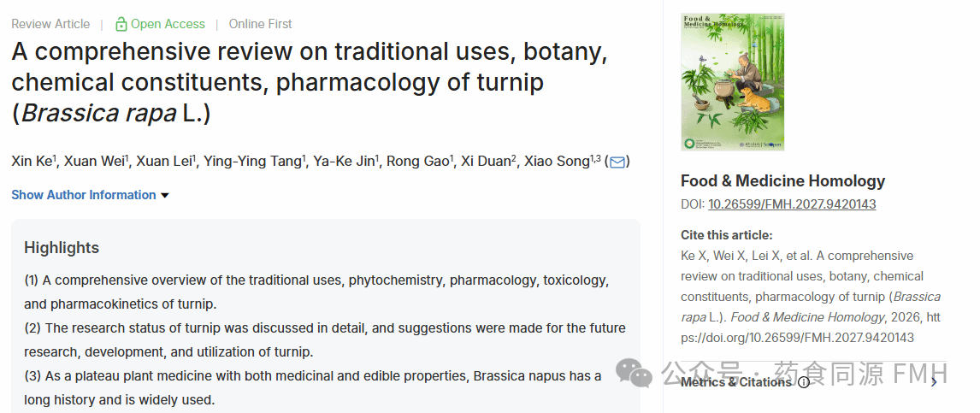Image resolution: width=980 pixels, height=413 pixels.
Task: Click the email envelope icon after Xiao Song
Action: pyautogui.click(x=617, y=162)
